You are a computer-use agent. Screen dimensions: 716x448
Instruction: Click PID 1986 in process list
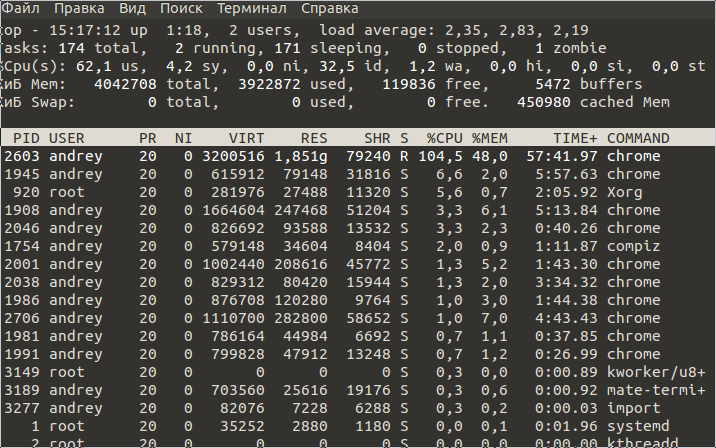coord(22,300)
